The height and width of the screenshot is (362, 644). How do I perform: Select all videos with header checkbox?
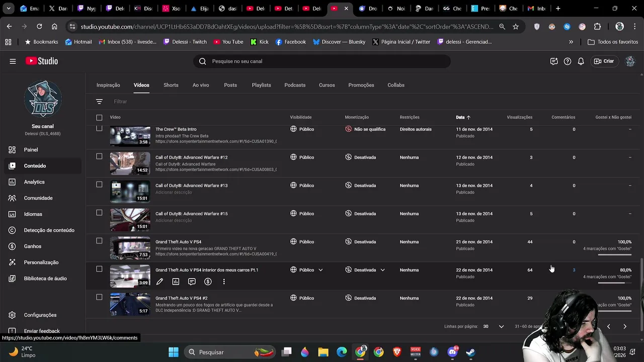(99, 118)
